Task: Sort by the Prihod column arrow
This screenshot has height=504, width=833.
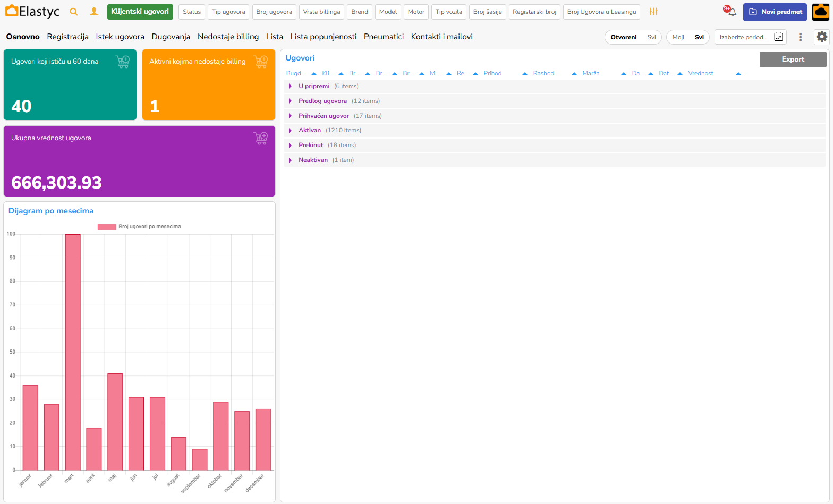Action: pos(525,74)
